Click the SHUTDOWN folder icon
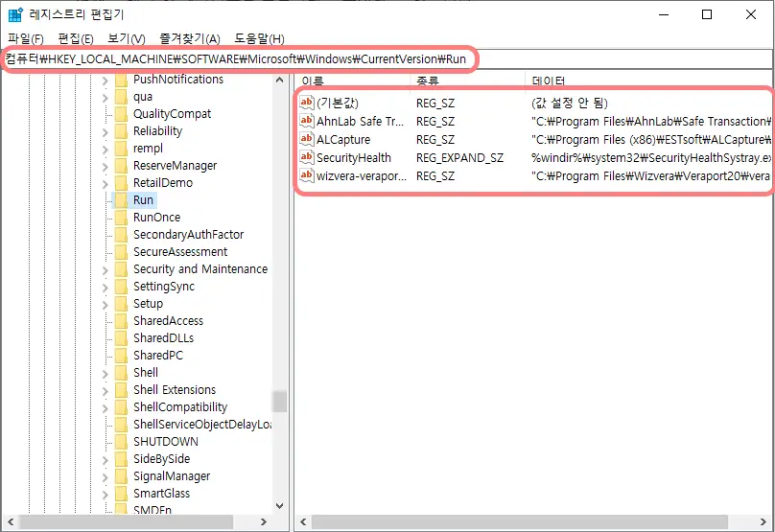The width and height of the screenshot is (775, 532). click(x=121, y=442)
